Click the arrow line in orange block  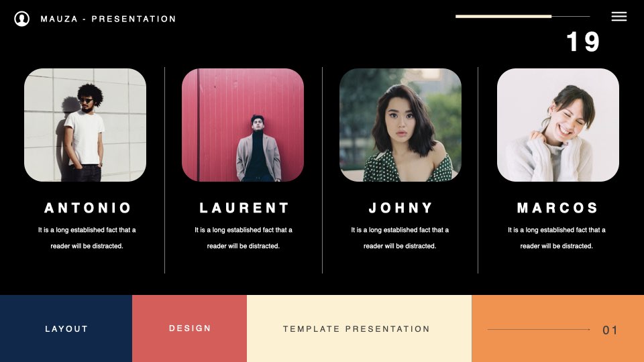539,329
